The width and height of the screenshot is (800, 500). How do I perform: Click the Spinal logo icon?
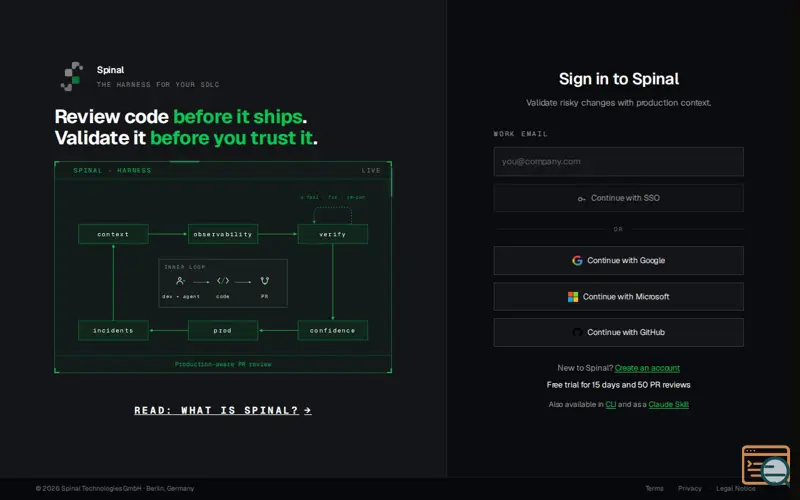[72, 77]
